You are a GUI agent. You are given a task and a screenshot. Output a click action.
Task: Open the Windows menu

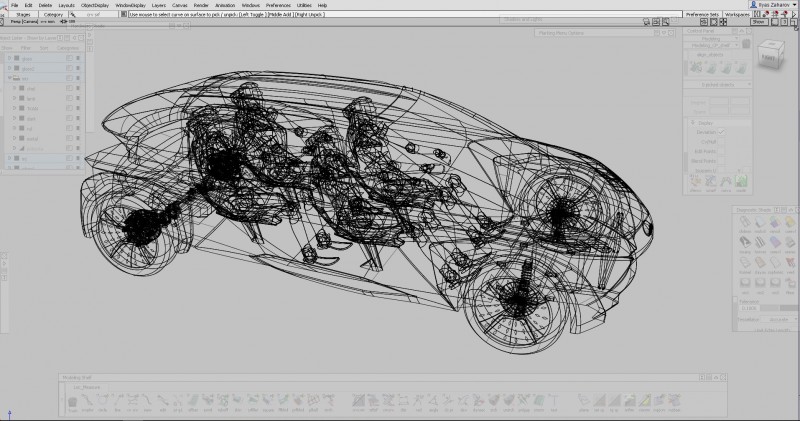(251, 5)
